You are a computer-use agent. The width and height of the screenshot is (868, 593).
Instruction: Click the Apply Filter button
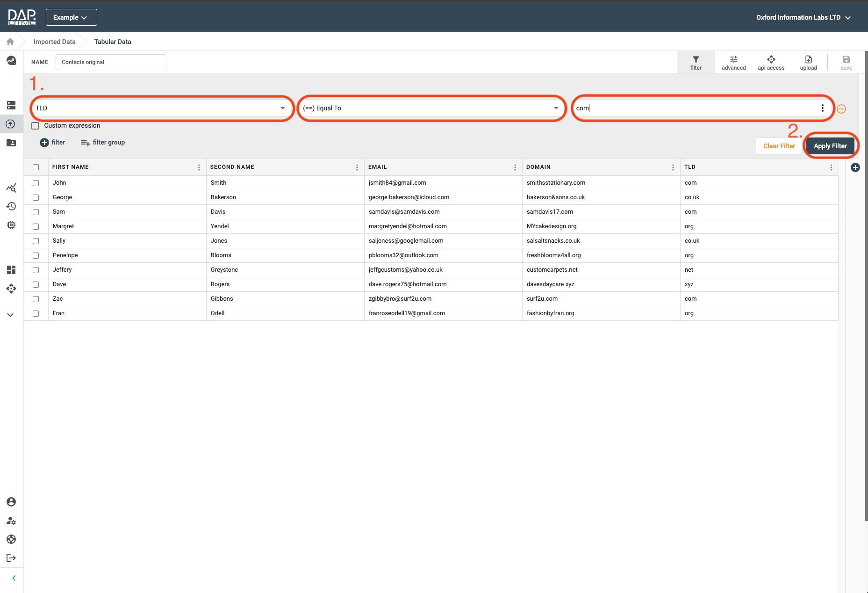tap(830, 146)
